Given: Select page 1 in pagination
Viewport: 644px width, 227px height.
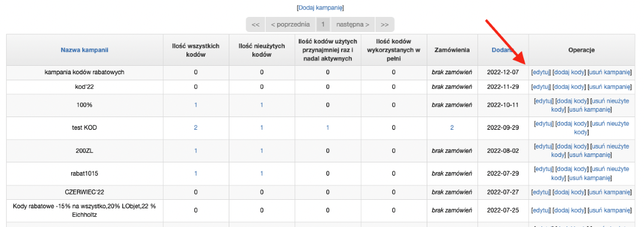Looking at the screenshot, I should (x=323, y=25).
